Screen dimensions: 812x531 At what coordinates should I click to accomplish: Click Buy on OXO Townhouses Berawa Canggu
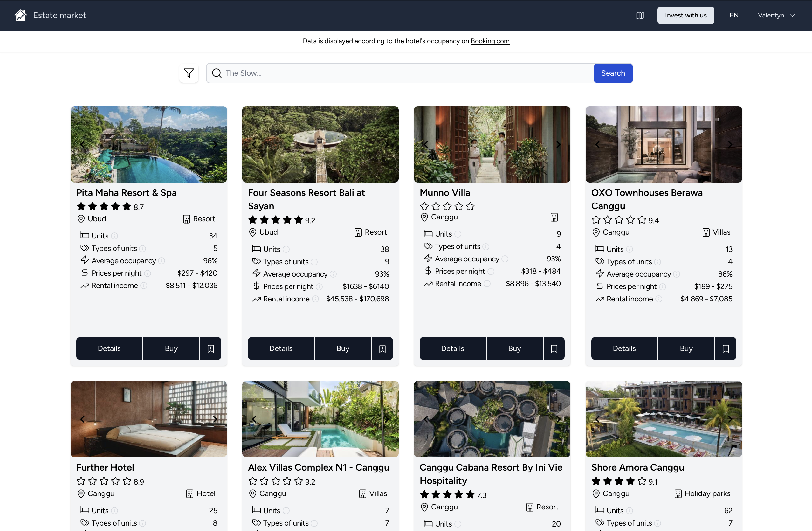point(686,348)
